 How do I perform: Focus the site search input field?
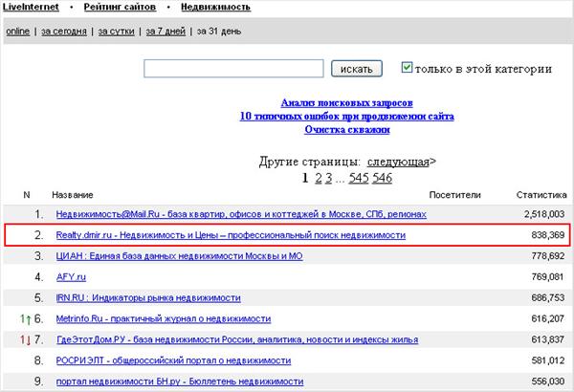pos(233,69)
